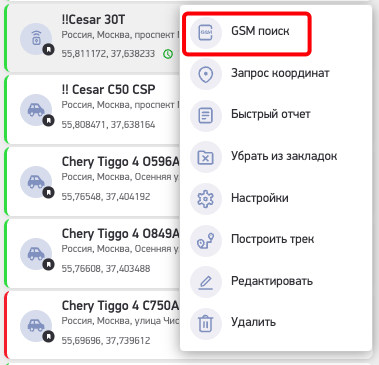Click the green clock icon on !!Cesar 30T
The image size is (379, 365).
(x=168, y=54)
